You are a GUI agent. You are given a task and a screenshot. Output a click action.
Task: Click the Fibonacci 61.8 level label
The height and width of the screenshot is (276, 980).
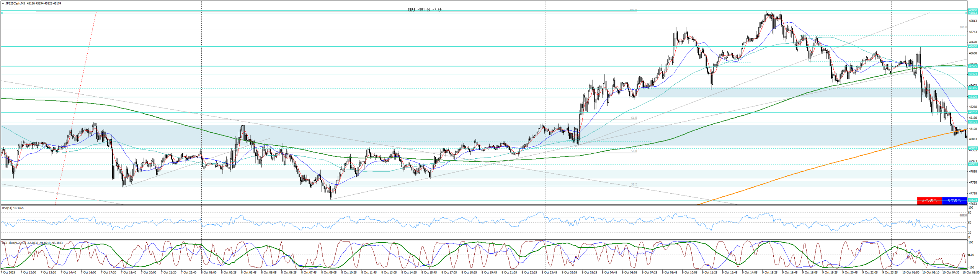pos(634,118)
